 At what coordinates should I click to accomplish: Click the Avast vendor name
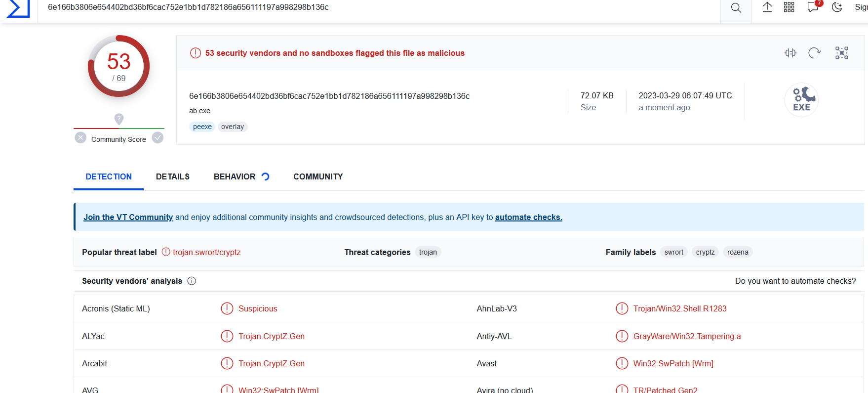pos(487,363)
